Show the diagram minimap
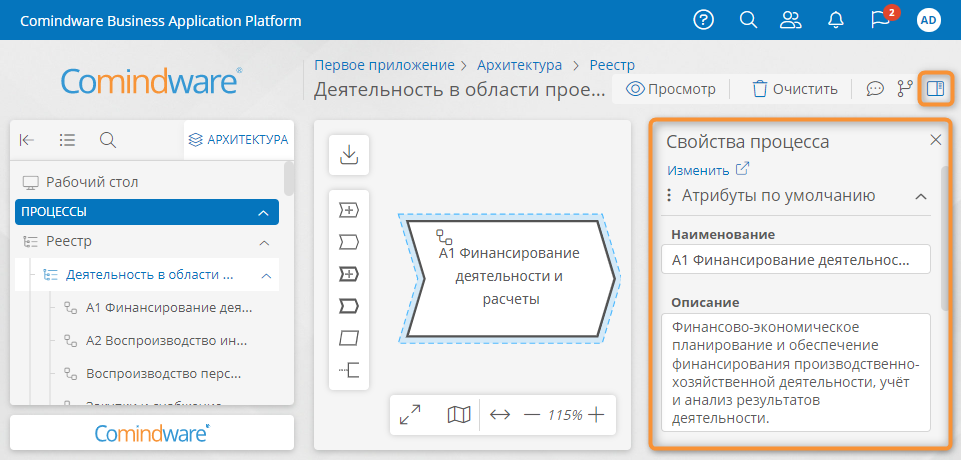Screen dimensions: 961x460 pos(458,415)
